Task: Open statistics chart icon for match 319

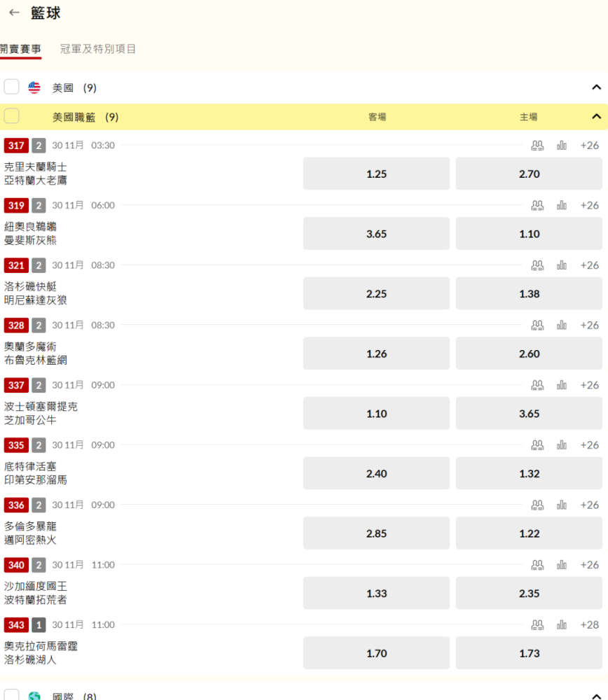Action: tap(562, 205)
